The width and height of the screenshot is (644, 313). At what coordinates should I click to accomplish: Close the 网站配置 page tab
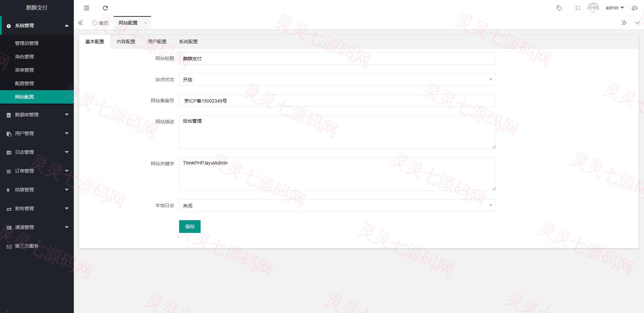point(146,23)
